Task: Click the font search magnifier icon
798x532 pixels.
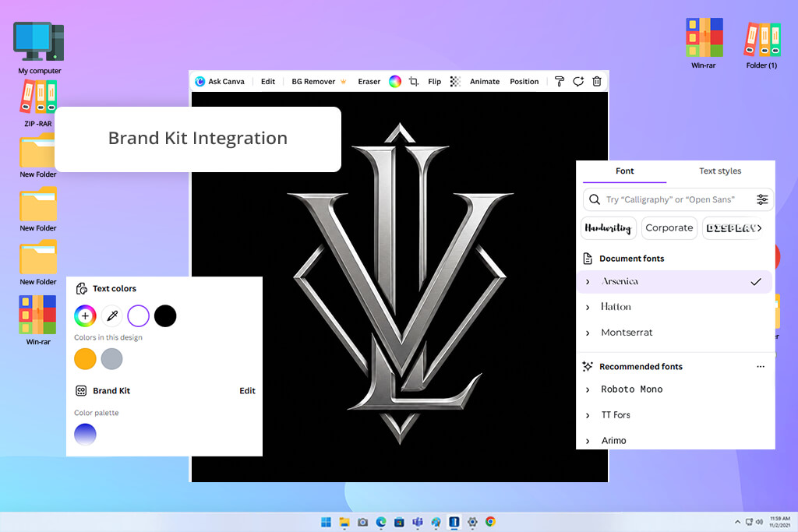Action: click(595, 199)
